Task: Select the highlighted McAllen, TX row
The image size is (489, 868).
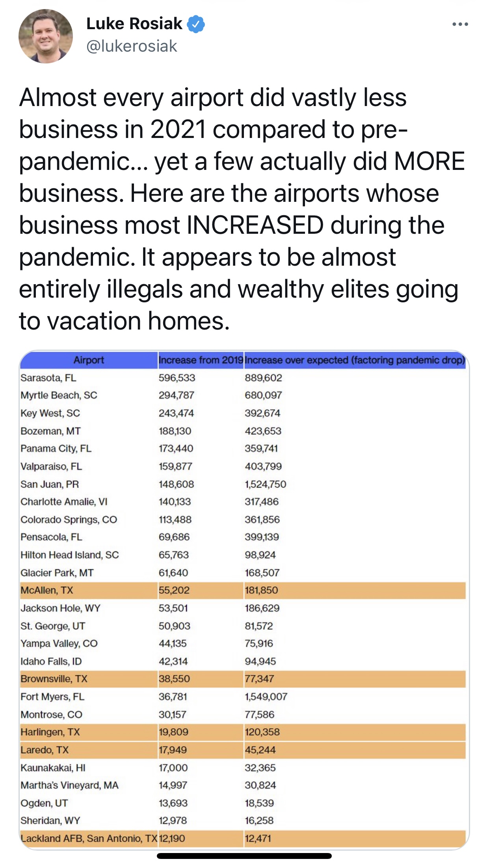Action: click(243, 590)
